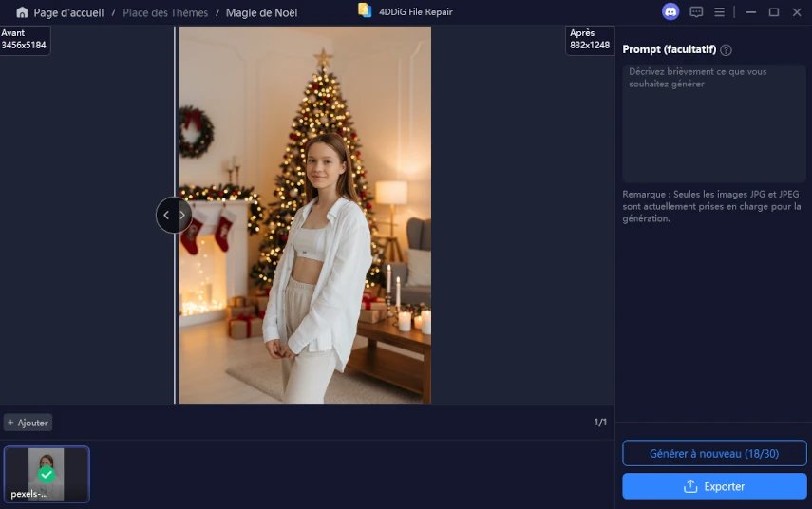The image size is (812, 509).
Task: Minimize the application window
Action: 751,12
